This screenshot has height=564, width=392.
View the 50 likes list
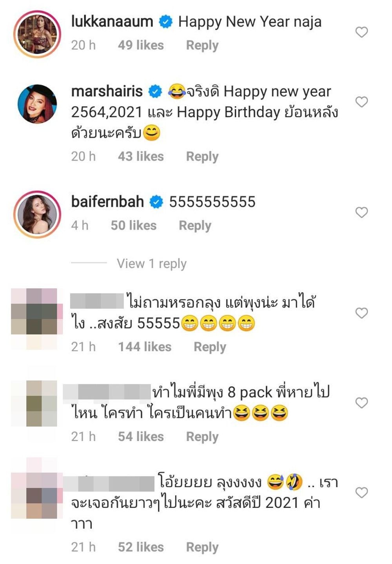point(134,225)
